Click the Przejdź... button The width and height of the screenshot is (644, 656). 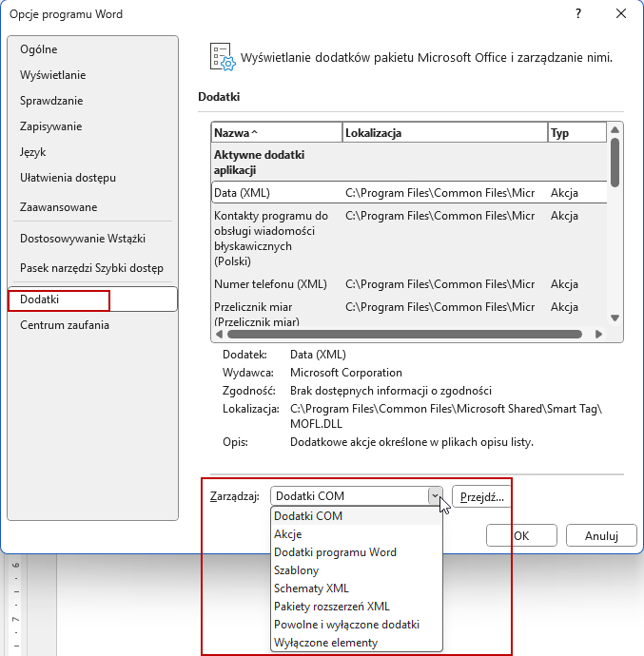[x=481, y=496]
